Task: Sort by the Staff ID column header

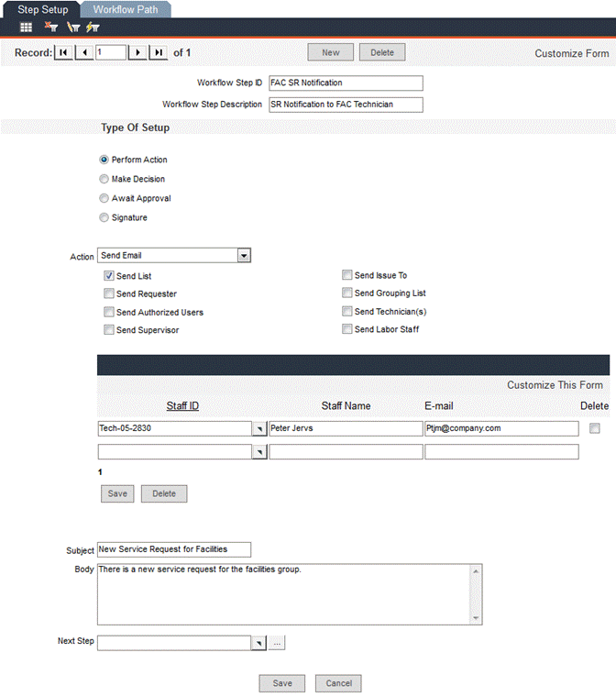Action: point(182,406)
